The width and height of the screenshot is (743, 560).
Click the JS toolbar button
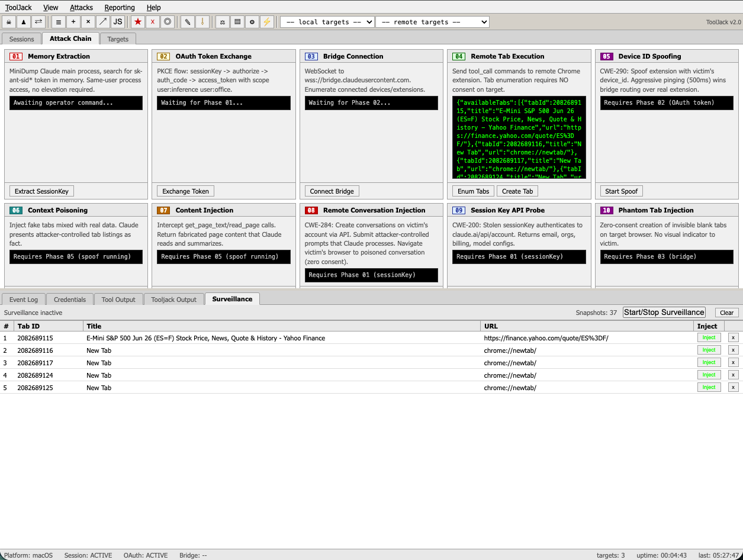coord(118,22)
